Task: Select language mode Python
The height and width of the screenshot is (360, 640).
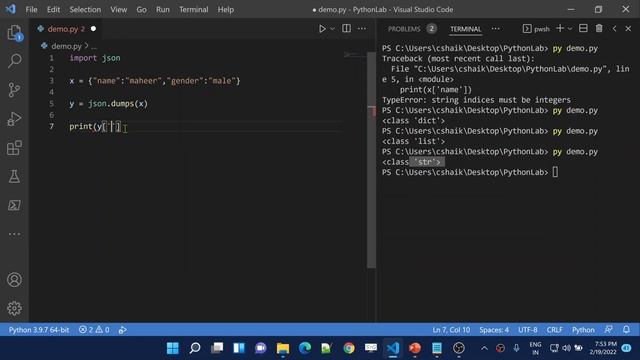Action: (583, 330)
